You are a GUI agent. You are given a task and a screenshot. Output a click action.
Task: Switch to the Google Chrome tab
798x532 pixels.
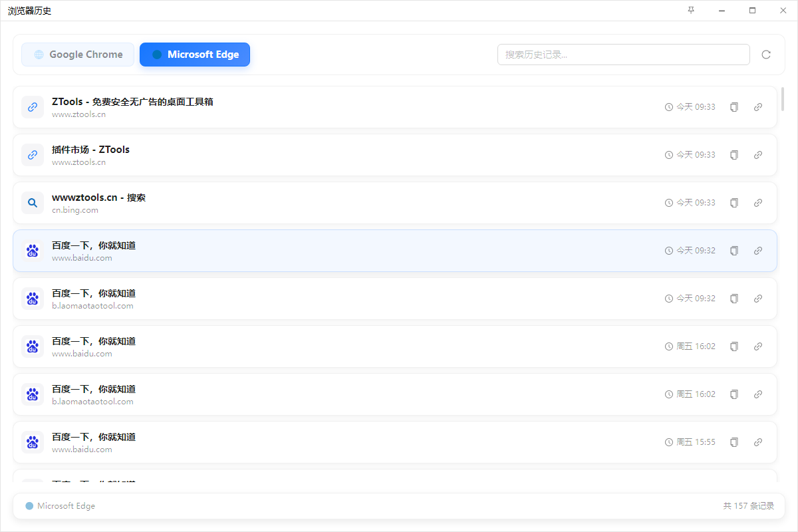point(78,55)
